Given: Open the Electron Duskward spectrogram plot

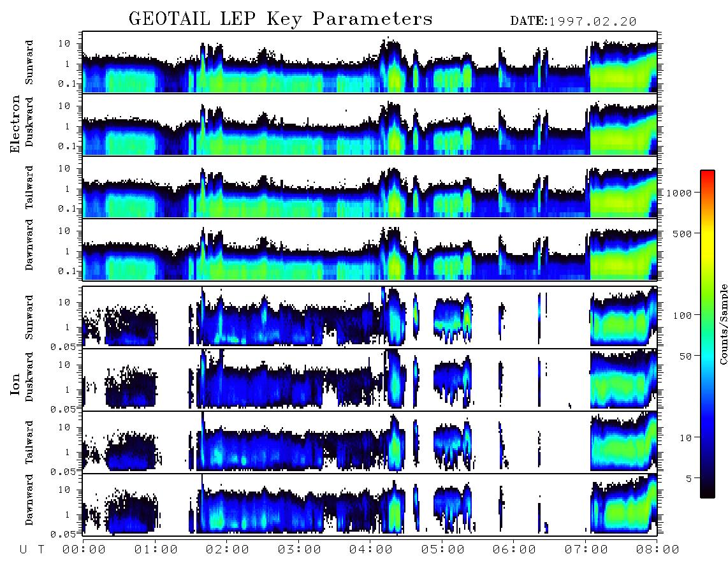Looking at the screenshot, I should (370, 124).
